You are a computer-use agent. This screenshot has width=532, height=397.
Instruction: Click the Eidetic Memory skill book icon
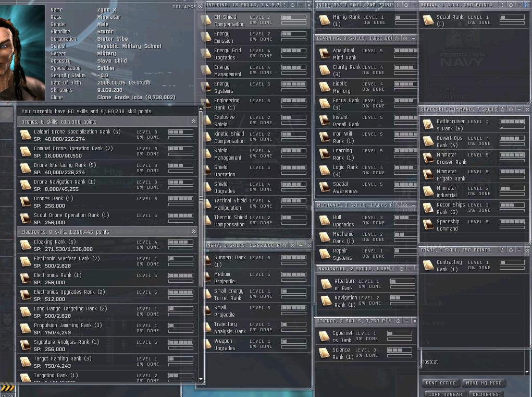click(325, 87)
